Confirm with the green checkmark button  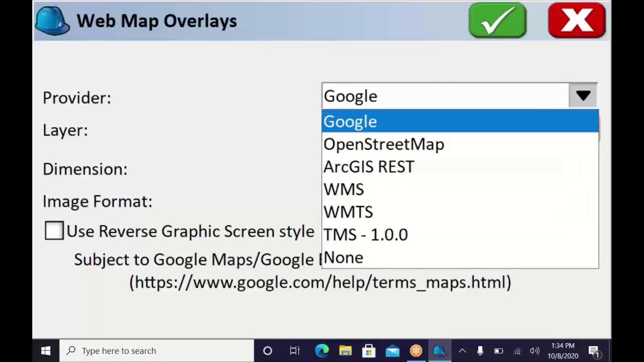tap(498, 21)
